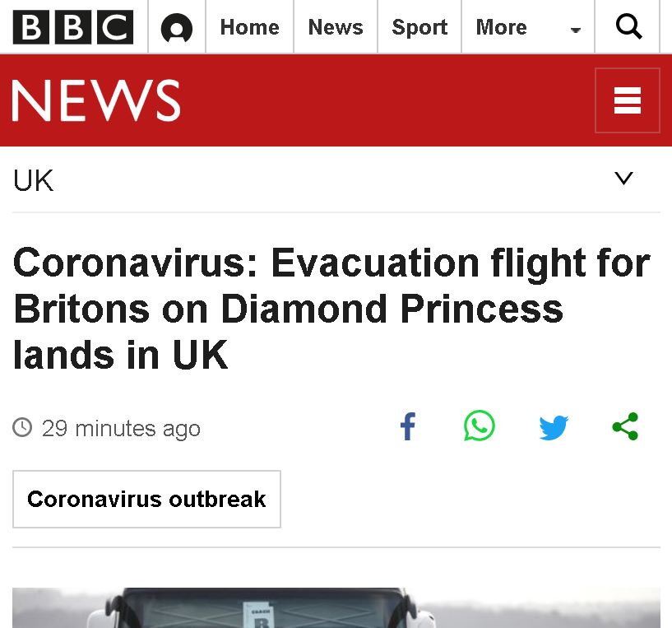Open the UK section link

(34, 180)
